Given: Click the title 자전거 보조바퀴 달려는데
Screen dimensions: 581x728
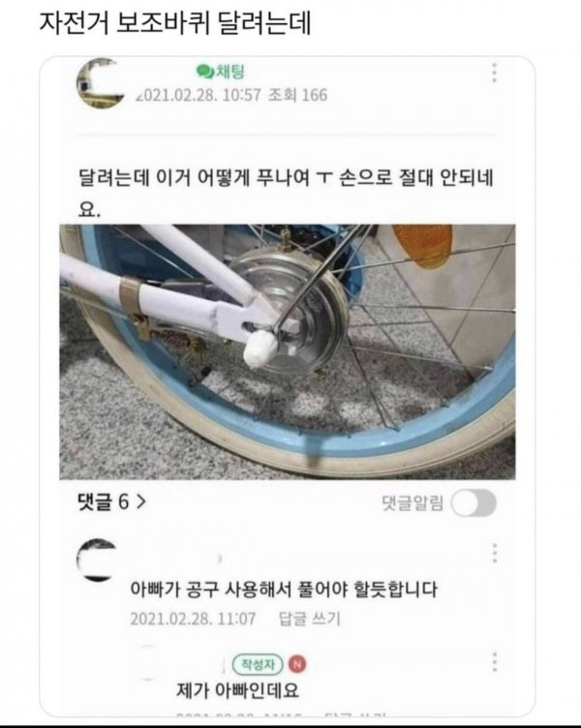Looking at the screenshot, I should click(175, 23).
